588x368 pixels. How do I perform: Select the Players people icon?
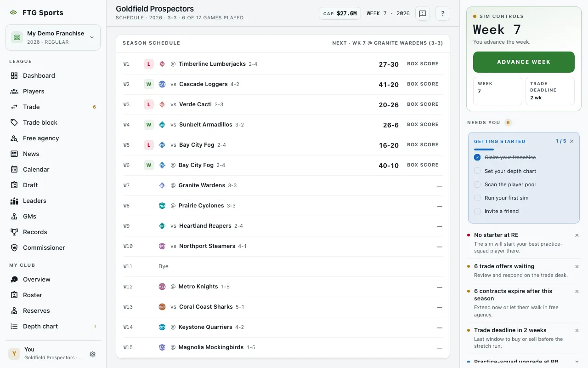point(14,91)
